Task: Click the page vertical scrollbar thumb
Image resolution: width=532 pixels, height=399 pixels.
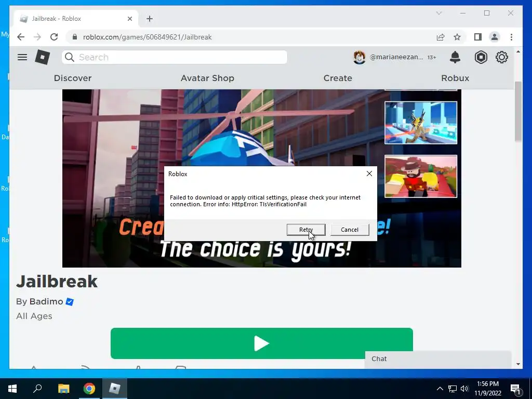Action: coord(518,111)
